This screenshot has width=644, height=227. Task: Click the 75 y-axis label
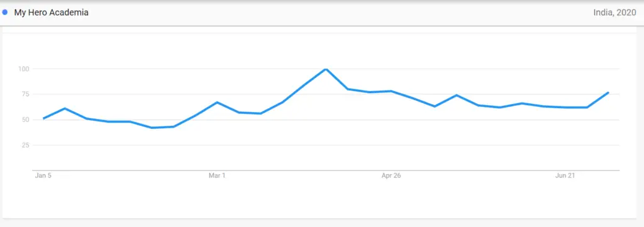[25, 94]
